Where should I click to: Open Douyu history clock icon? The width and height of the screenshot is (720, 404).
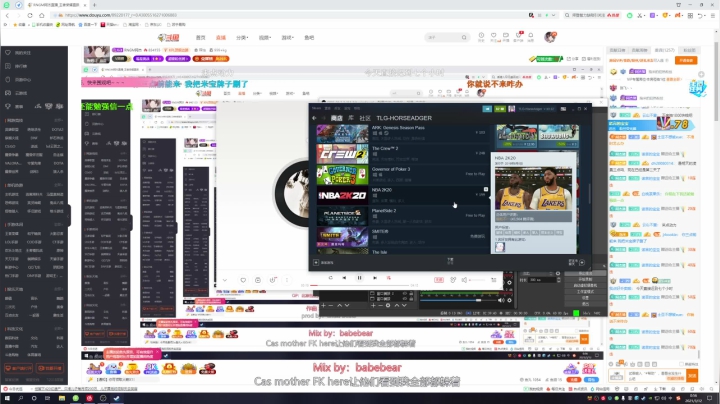click(481, 37)
